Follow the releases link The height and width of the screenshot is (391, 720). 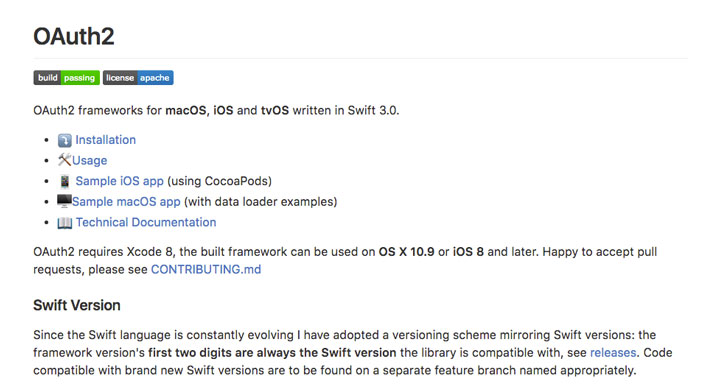tap(613, 352)
